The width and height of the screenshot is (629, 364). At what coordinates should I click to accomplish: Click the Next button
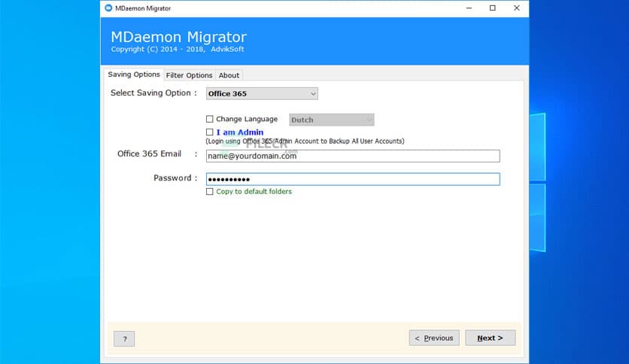tap(491, 338)
